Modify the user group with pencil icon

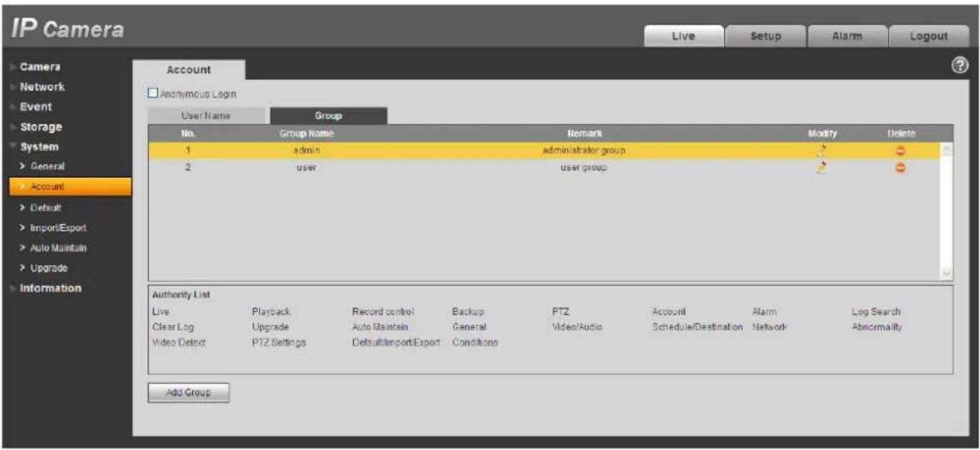(823, 167)
